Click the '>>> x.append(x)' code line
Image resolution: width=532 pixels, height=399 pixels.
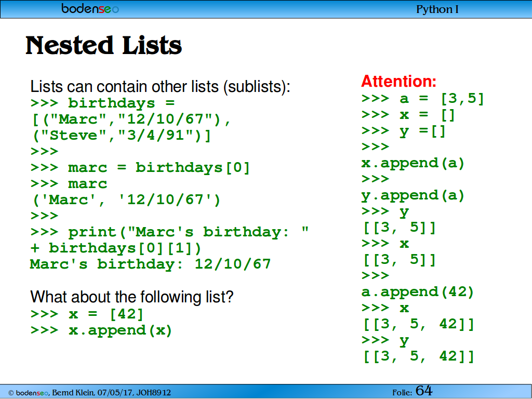101,330
